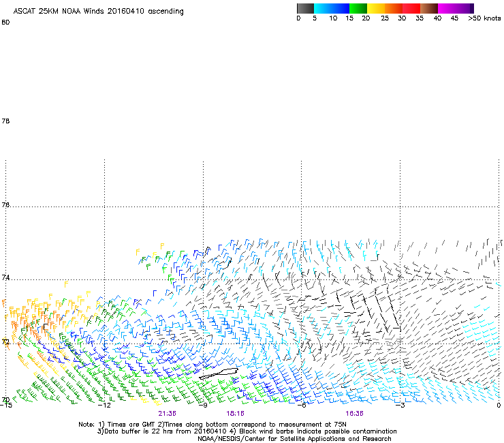Click the '45' label under the color bar
504x443 pixels.
(x=454, y=18)
